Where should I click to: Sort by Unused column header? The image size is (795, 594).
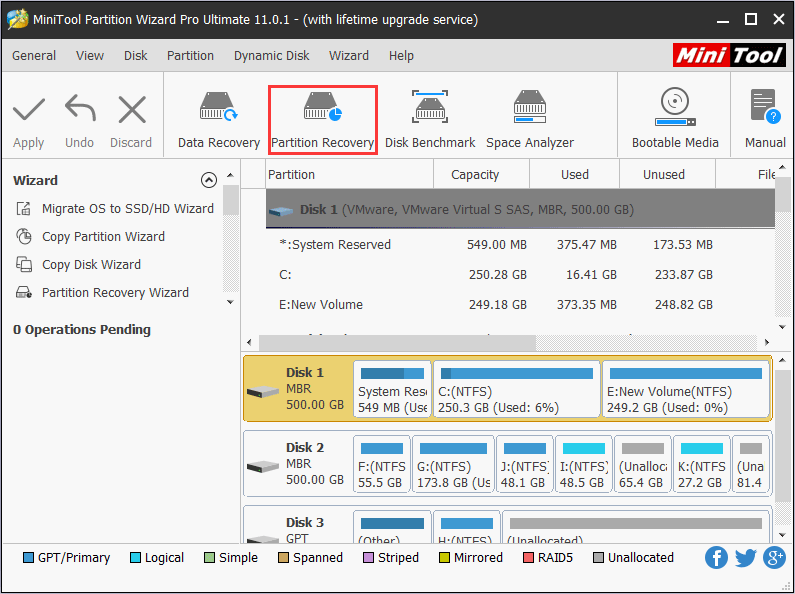point(667,174)
